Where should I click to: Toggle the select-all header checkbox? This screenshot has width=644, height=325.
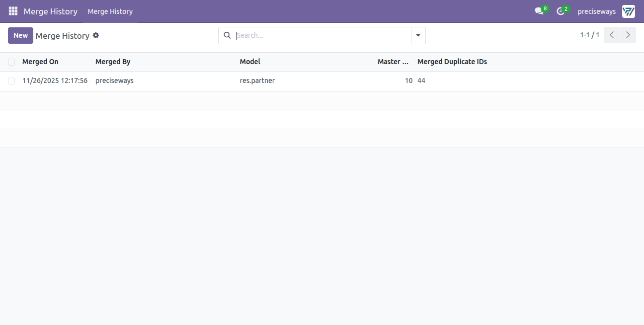pyautogui.click(x=11, y=62)
